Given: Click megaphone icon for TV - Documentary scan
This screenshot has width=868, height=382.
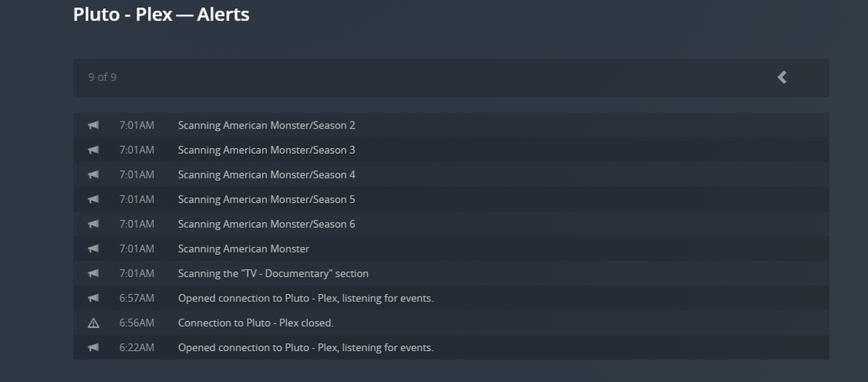Looking at the screenshot, I should pyautogui.click(x=94, y=274).
